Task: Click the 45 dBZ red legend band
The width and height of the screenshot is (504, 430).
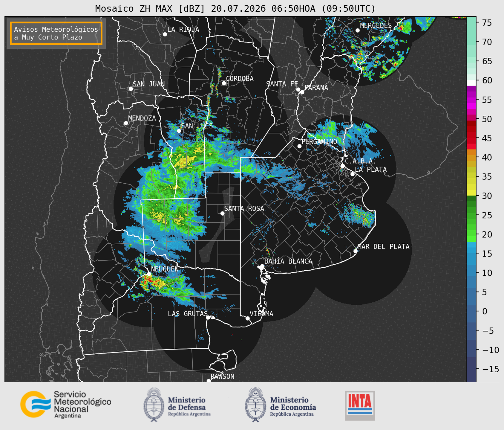Action: (471, 141)
